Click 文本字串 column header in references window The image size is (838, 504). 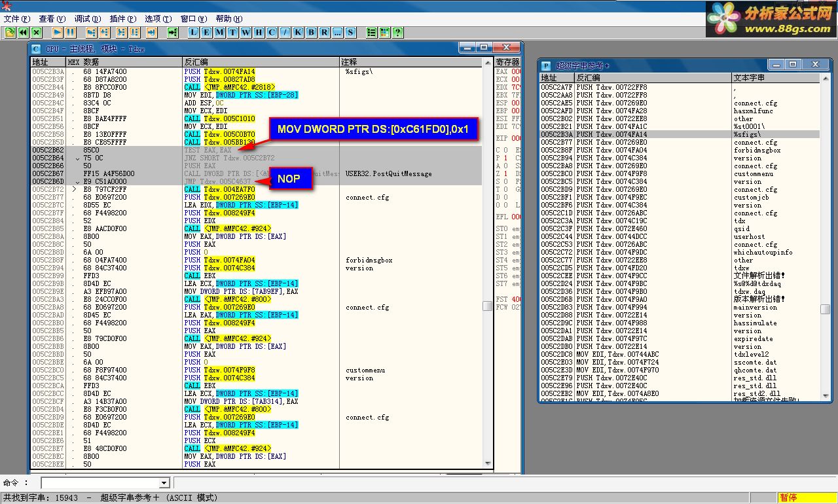pyautogui.click(x=774, y=78)
